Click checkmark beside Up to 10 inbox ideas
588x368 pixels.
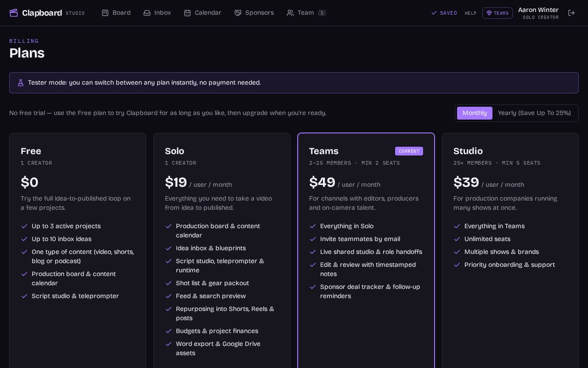coord(24,239)
